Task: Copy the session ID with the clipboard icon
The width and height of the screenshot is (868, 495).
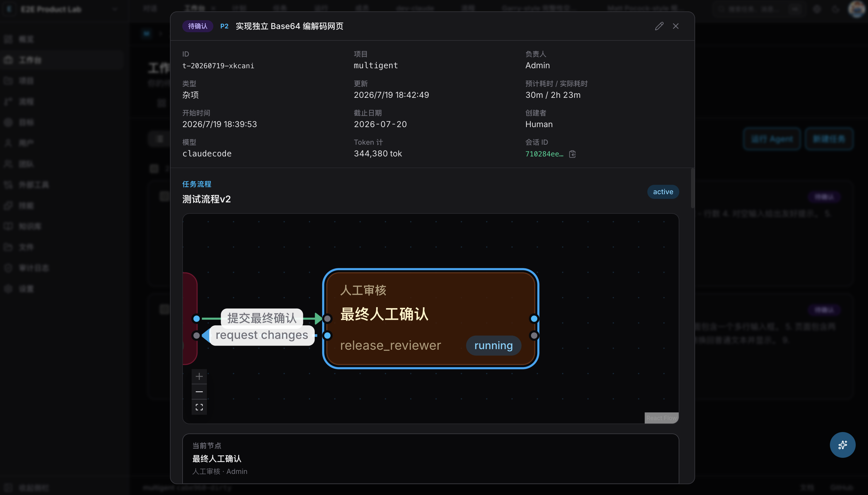Action: [x=572, y=154]
